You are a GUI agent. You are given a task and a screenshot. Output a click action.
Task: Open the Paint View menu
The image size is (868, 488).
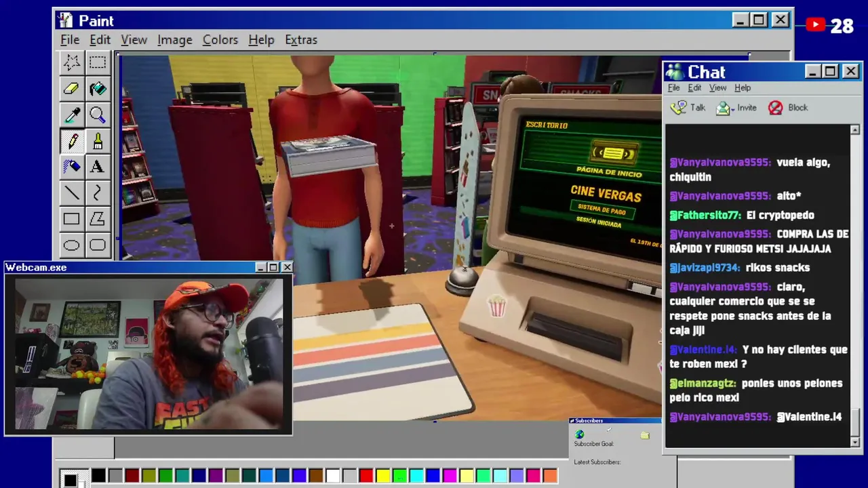134,40
